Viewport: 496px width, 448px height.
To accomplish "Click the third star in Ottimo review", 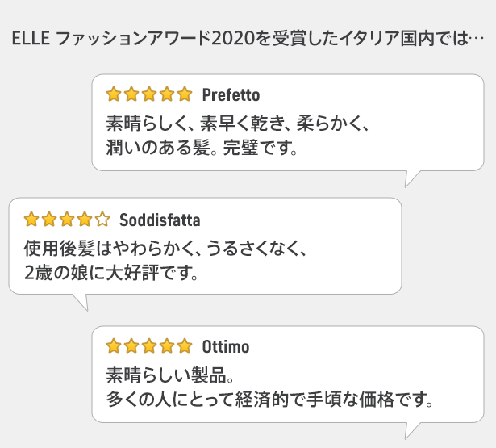I will (x=149, y=345).
